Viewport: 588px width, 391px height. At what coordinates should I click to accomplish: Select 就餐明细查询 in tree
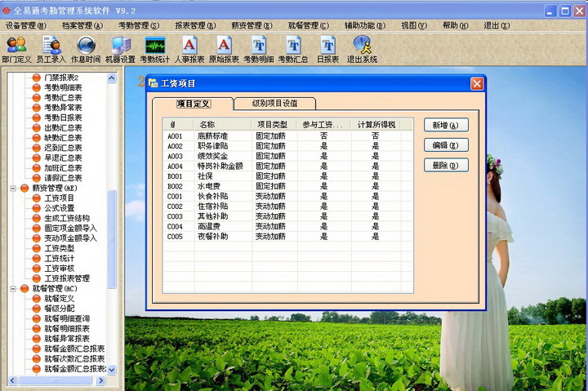click(x=67, y=318)
